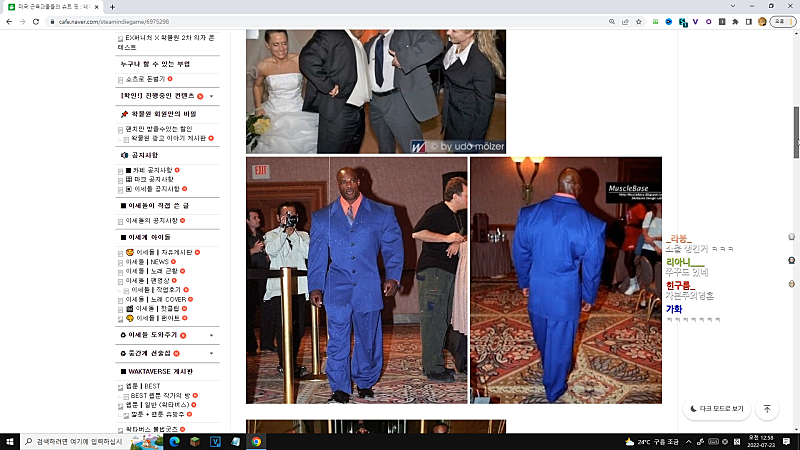Open the notification center icon
The width and height of the screenshot is (800, 450).
[x=787, y=442]
